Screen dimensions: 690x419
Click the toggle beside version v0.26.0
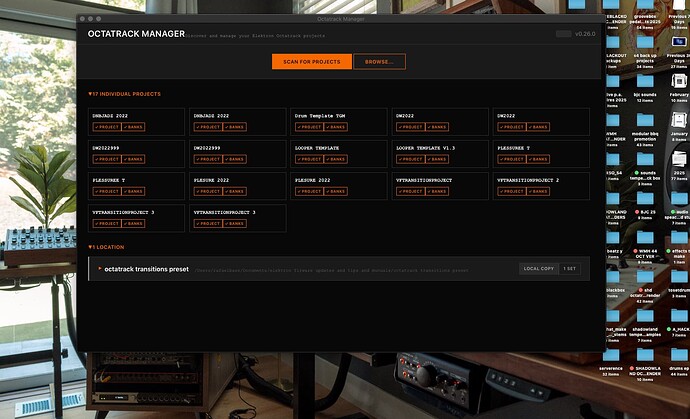pyautogui.click(x=564, y=34)
